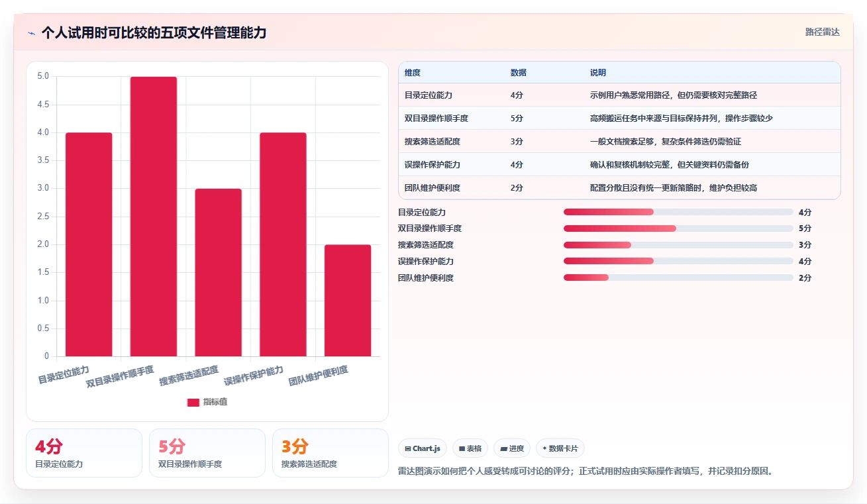The height and width of the screenshot is (504, 867).
Task: Click the page title 个人试用时可比较的五项文件管理能力
Action: pos(154,32)
